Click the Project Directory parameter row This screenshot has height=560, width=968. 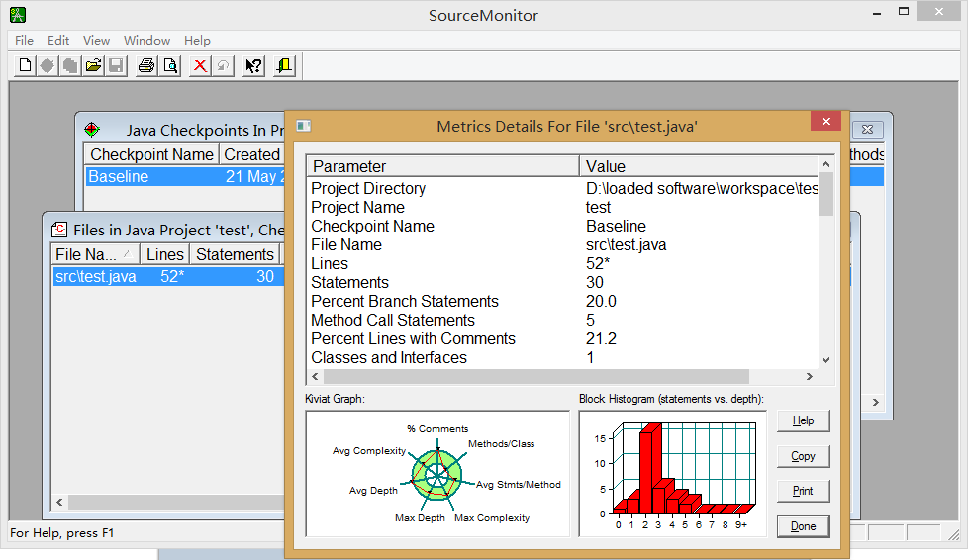(562, 188)
